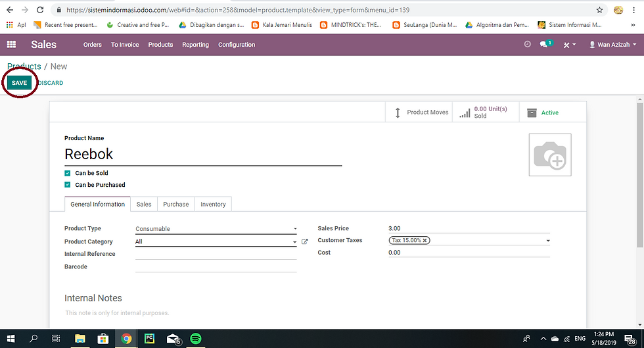The image size is (644, 348).
Task: Open the Apl apps bookmark
Action: click(16, 25)
